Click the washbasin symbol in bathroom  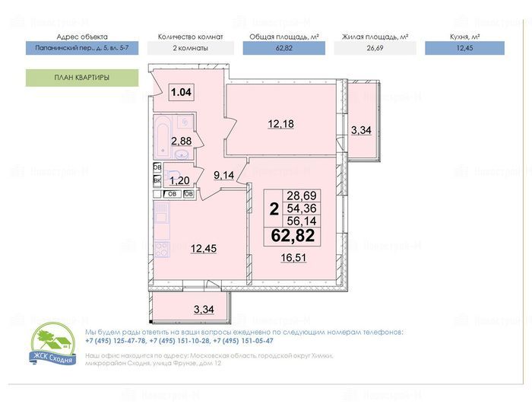[183, 154]
